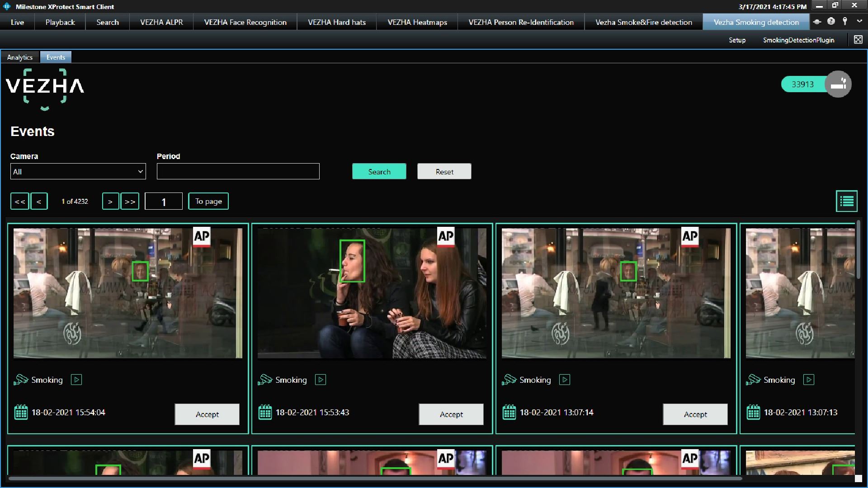Image resolution: width=868 pixels, height=488 pixels.
Task: Click the calendar icon beside 18-02-2021 13:07:14
Action: [509, 412]
